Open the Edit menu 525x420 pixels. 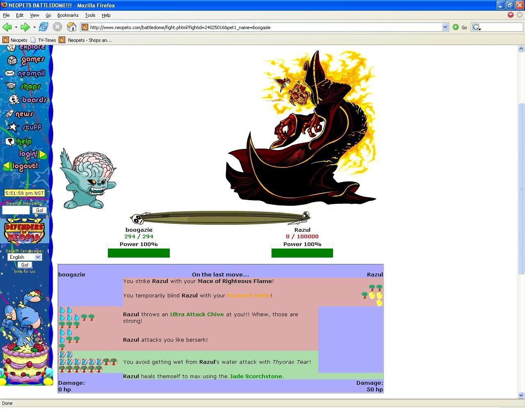click(20, 15)
